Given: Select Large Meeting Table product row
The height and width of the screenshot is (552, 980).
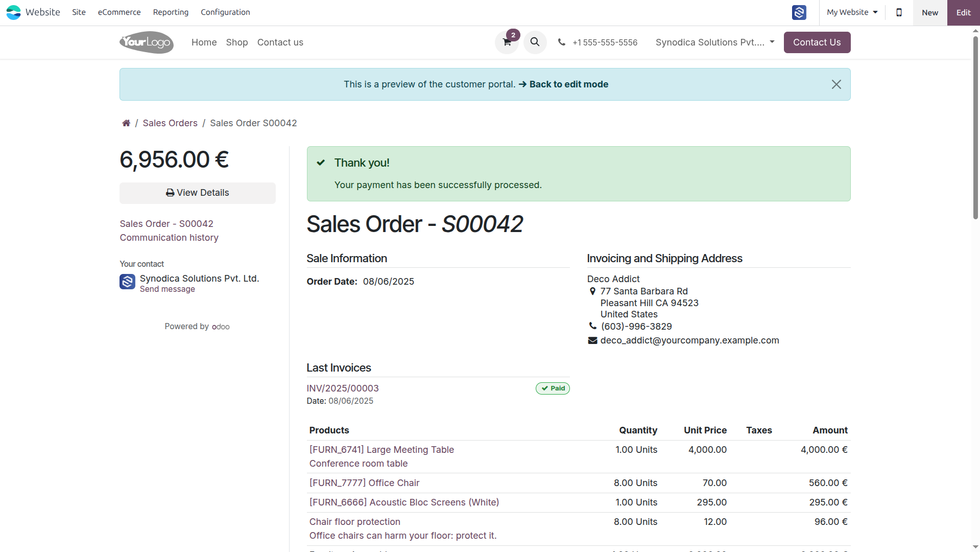Looking at the screenshot, I should (x=578, y=456).
